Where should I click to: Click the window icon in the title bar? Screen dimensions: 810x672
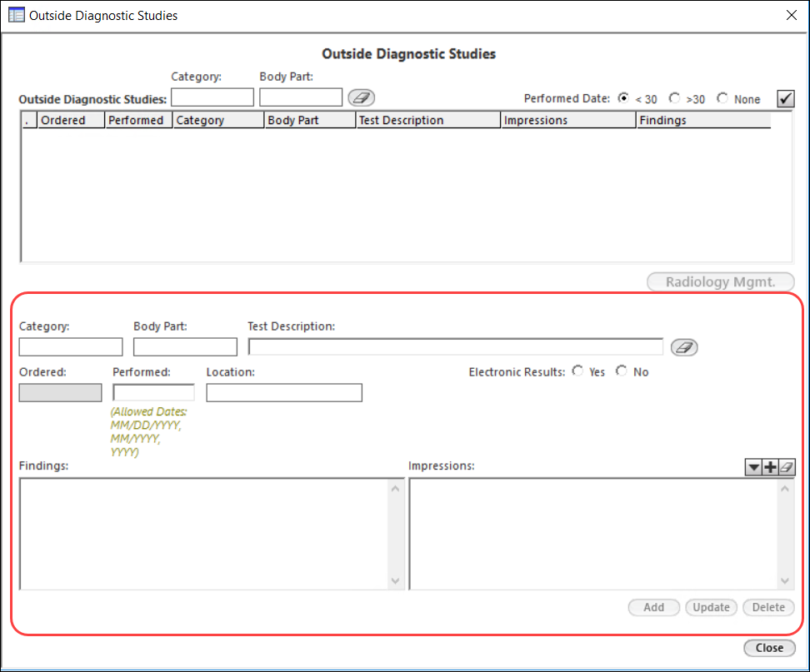[16, 15]
